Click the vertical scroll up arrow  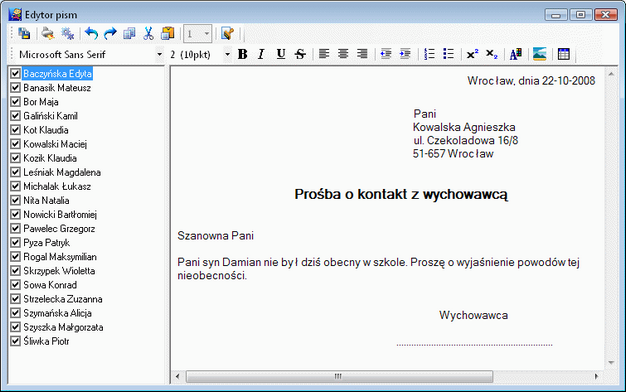click(x=611, y=74)
